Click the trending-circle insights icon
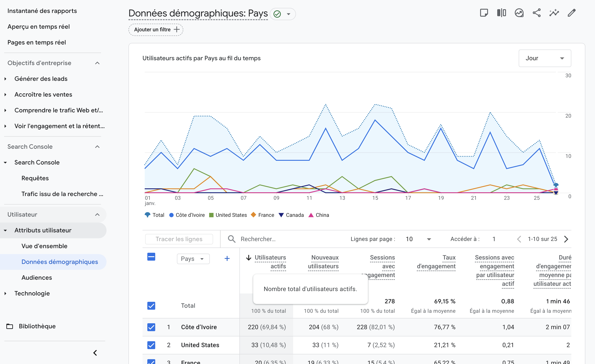 [x=519, y=12]
